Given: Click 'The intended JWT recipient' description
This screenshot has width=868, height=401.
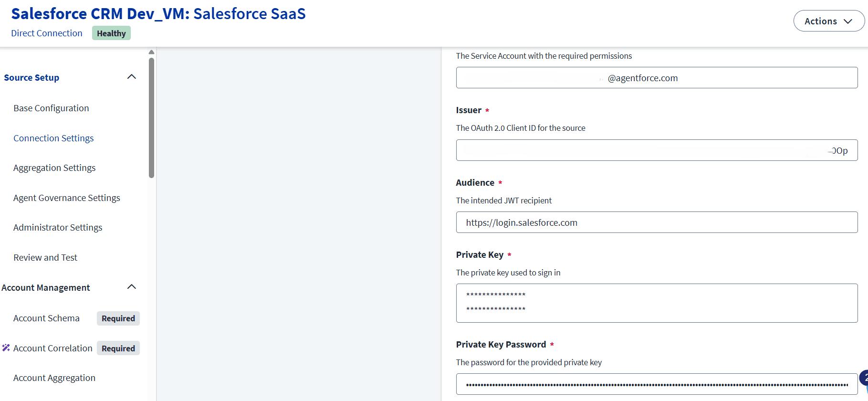Looking at the screenshot, I should pos(503,200).
